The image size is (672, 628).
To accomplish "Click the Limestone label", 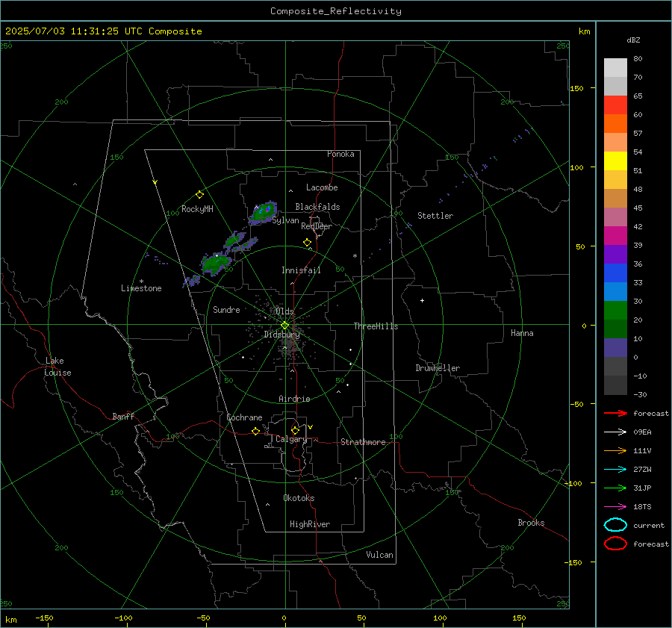I will tap(141, 288).
